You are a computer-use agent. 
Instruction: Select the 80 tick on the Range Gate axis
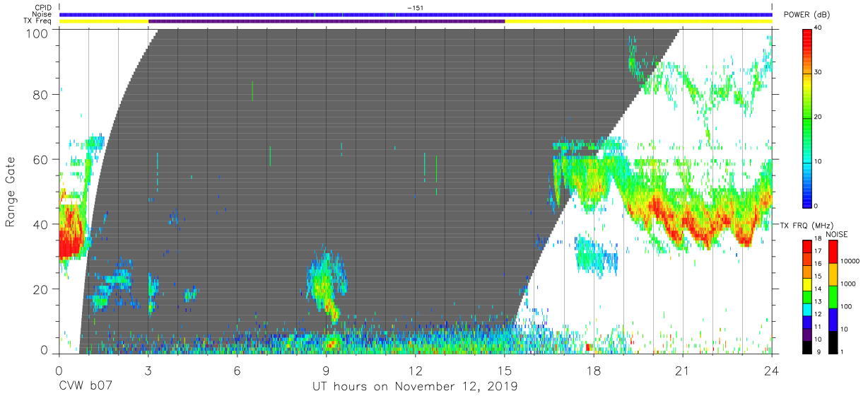click(x=40, y=94)
